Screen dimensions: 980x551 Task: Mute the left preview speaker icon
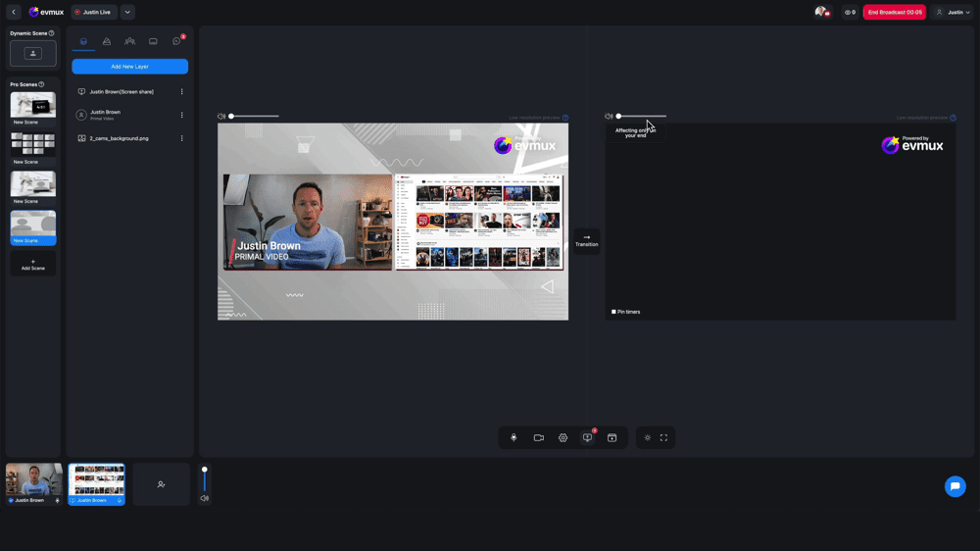pyautogui.click(x=221, y=117)
